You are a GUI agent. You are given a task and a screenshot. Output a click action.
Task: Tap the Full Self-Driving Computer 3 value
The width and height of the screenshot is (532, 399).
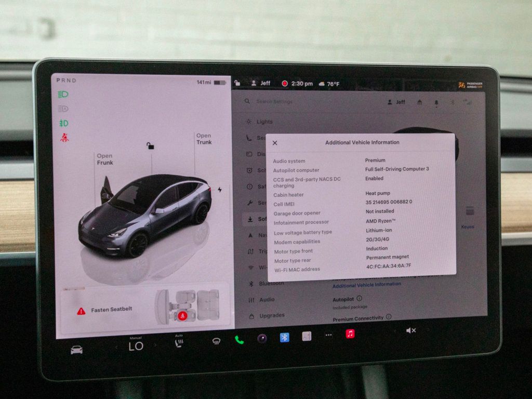click(x=397, y=169)
